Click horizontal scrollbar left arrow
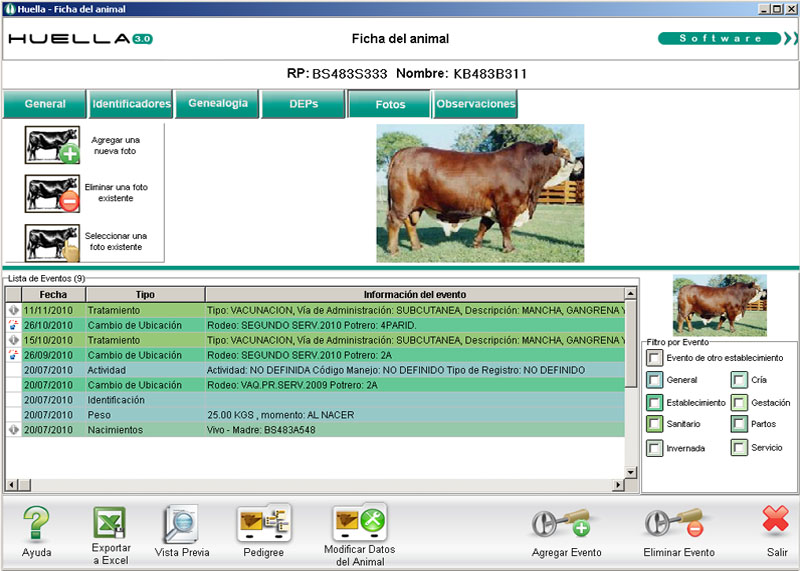The height and width of the screenshot is (571, 800). 12,484
